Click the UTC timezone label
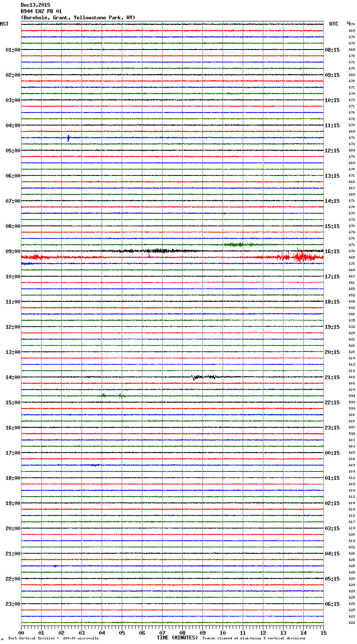 pos(334,24)
